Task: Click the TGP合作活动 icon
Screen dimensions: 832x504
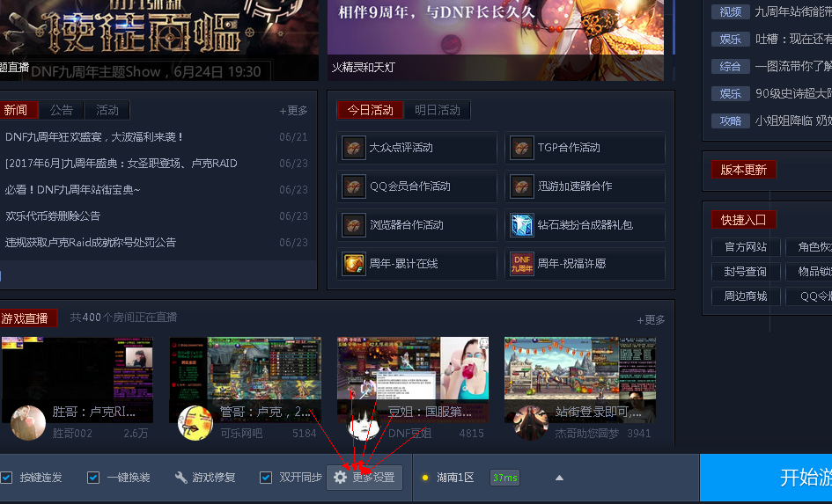Action: pyautogui.click(x=521, y=148)
